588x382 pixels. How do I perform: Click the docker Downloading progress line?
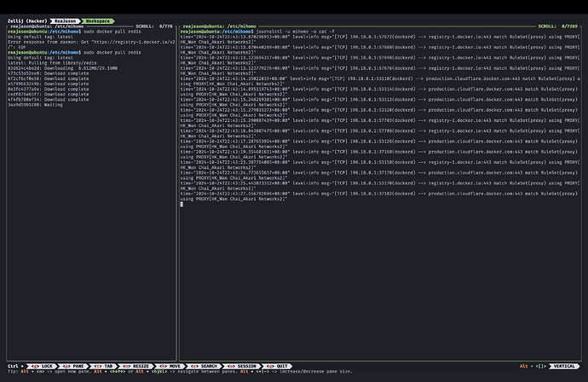[62, 68]
